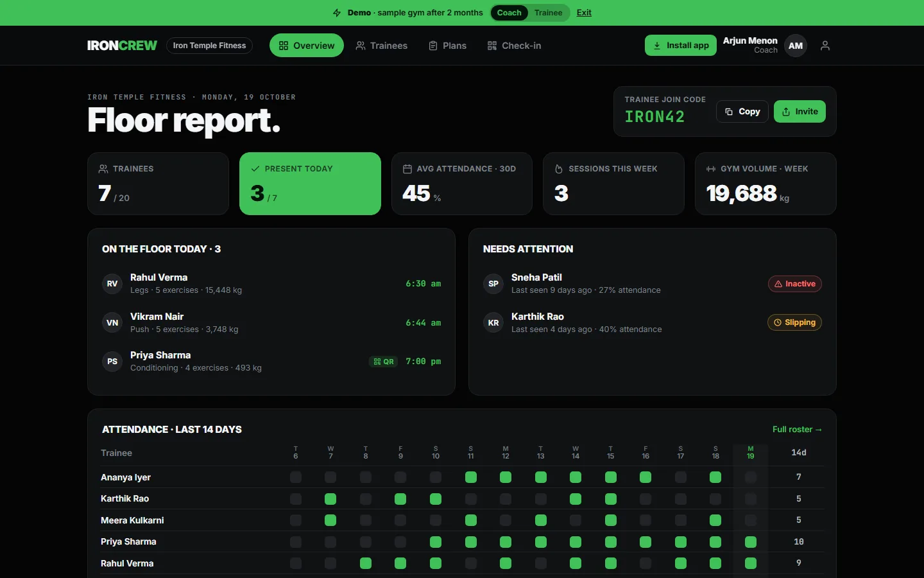Click the KR avatar in Needs Attention

pyautogui.click(x=493, y=322)
